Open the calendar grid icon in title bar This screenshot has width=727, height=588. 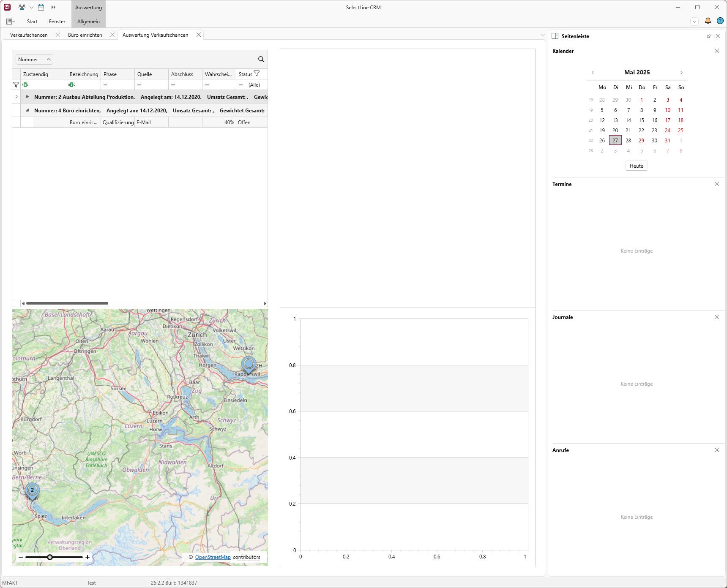pos(41,7)
